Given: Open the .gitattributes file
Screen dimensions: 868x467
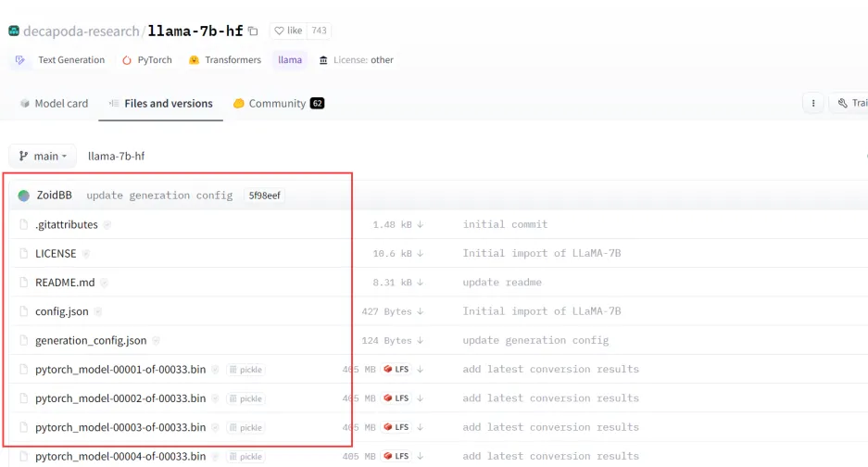Looking at the screenshot, I should (67, 224).
